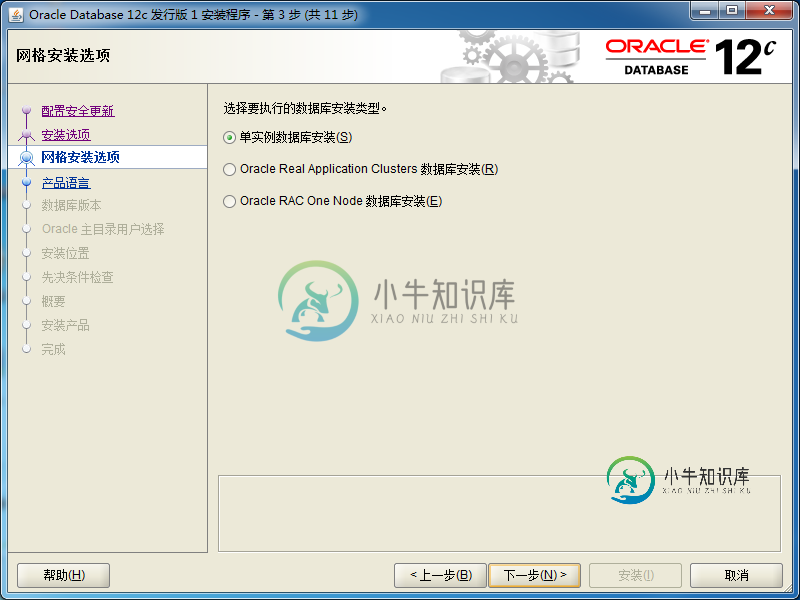
Task: Click the 数据库版本 step label
Action: tap(71, 205)
